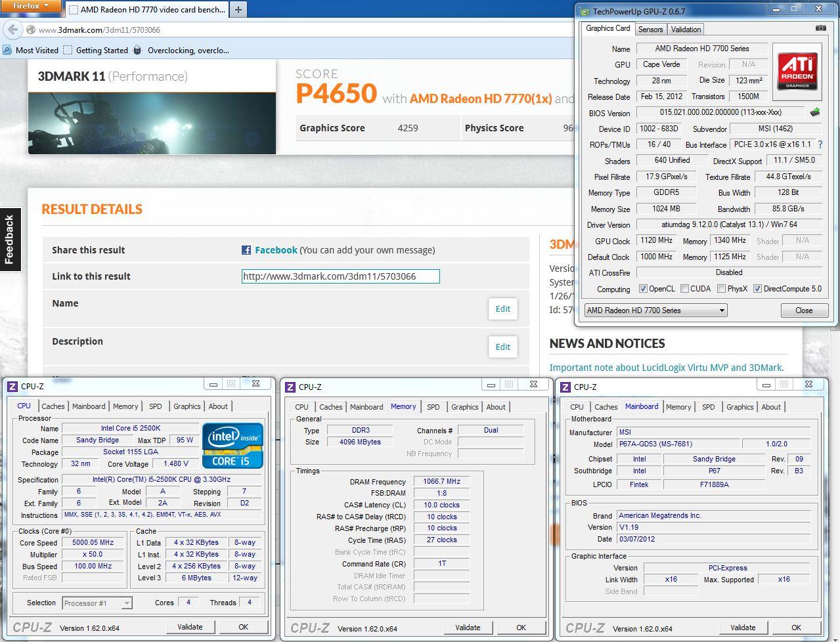Click the Core Voltage value 1.480 V

[175, 464]
